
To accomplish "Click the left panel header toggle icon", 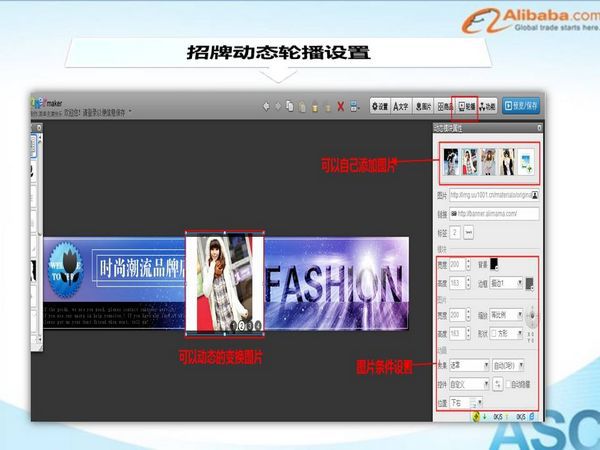I will click(x=39, y=127).
